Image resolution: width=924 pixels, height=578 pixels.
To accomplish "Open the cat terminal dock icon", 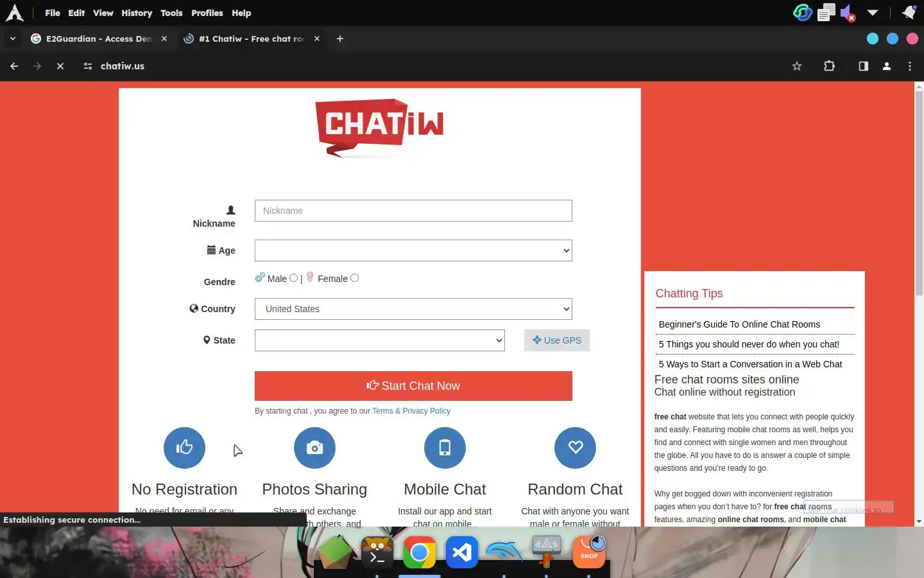I will (x=377, y=552).
